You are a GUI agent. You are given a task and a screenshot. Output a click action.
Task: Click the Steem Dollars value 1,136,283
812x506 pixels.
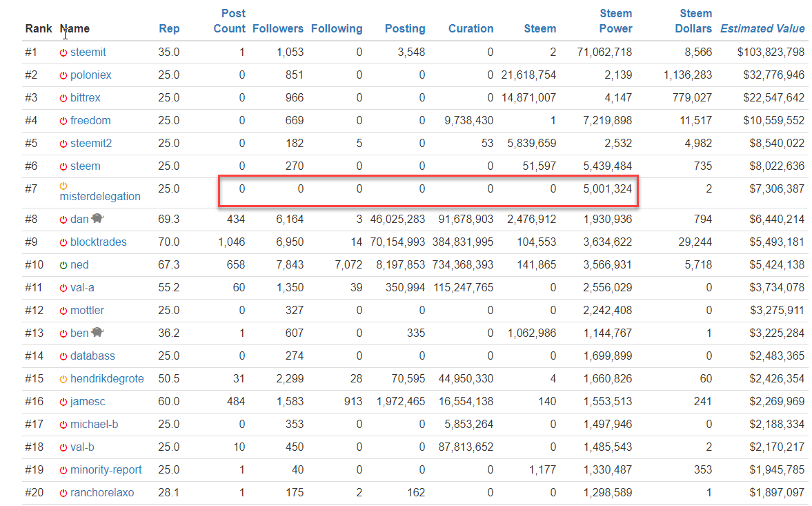688,75
